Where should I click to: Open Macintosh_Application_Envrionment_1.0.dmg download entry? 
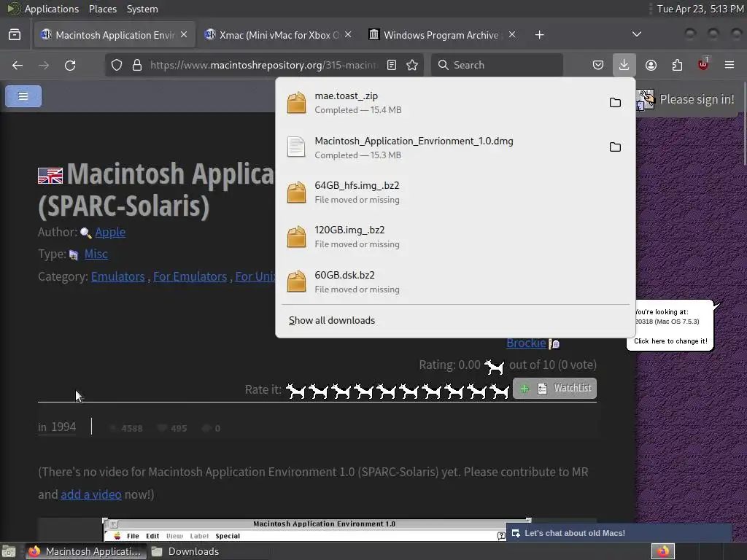[443, 147]
